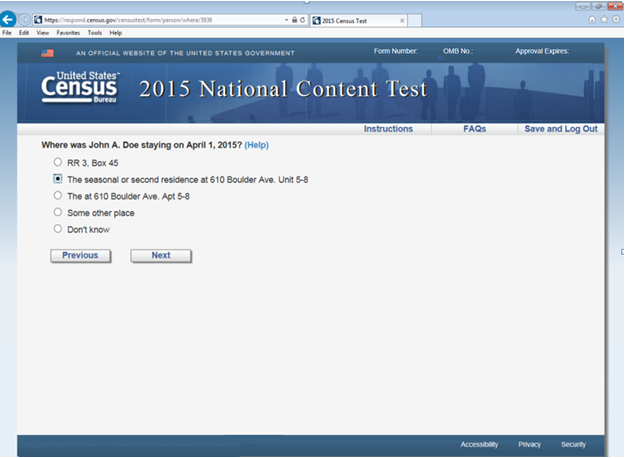This screenshot has width=626, height=458.
Task: Close the 2015 Census Test tab
Action: click(x=402, y=20)
